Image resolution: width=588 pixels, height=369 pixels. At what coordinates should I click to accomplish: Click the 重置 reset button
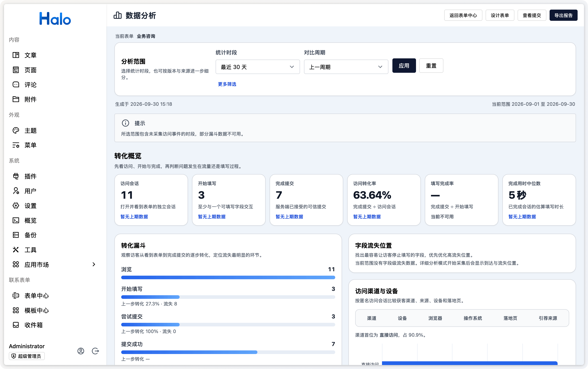click(x=431, y=66)
